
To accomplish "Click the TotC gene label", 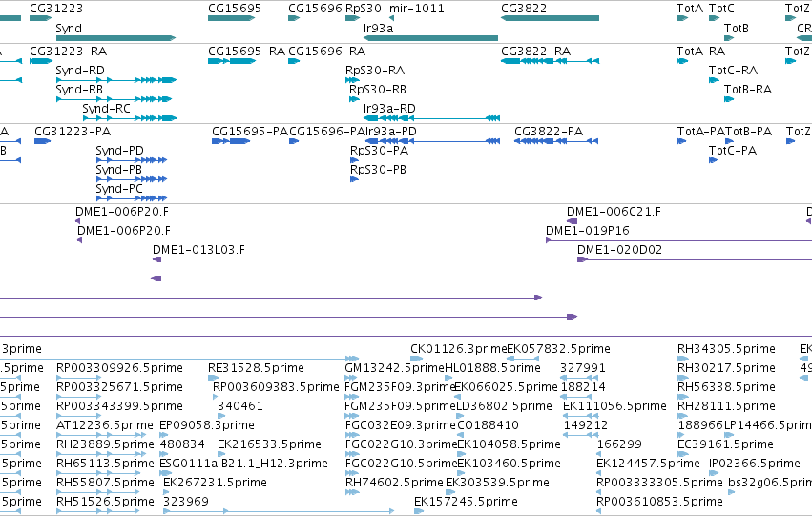I will 721,9.
